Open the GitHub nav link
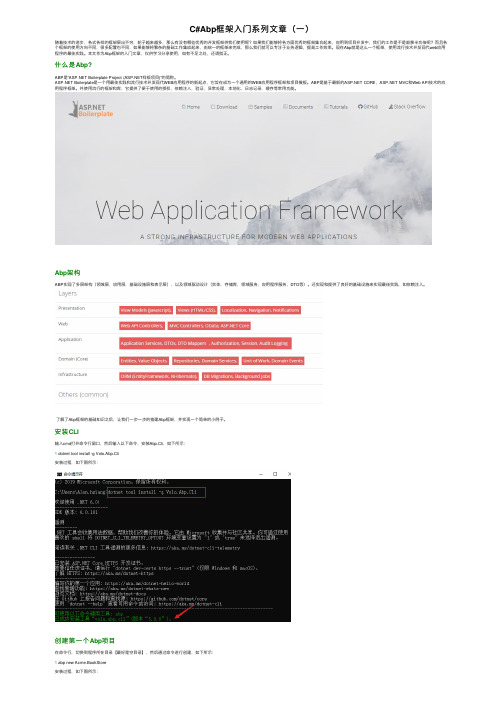The width and height of the screenshot is (504, 713). 368,106
